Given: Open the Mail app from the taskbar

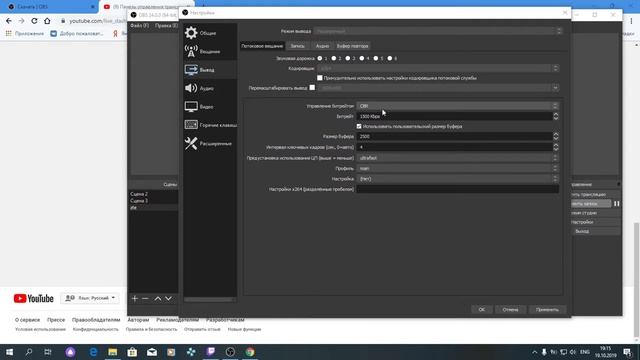Looking at the screenshot, I should [x=152, y=352].
